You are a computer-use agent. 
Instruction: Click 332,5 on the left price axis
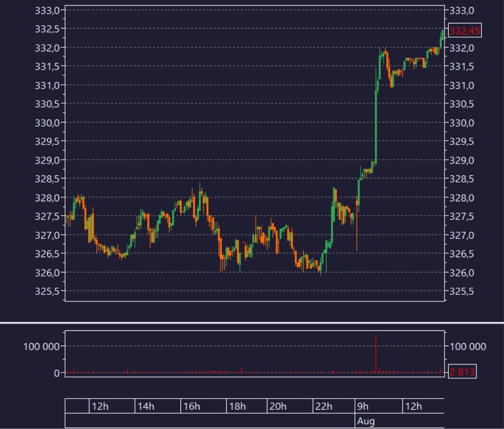coord(47,29)
